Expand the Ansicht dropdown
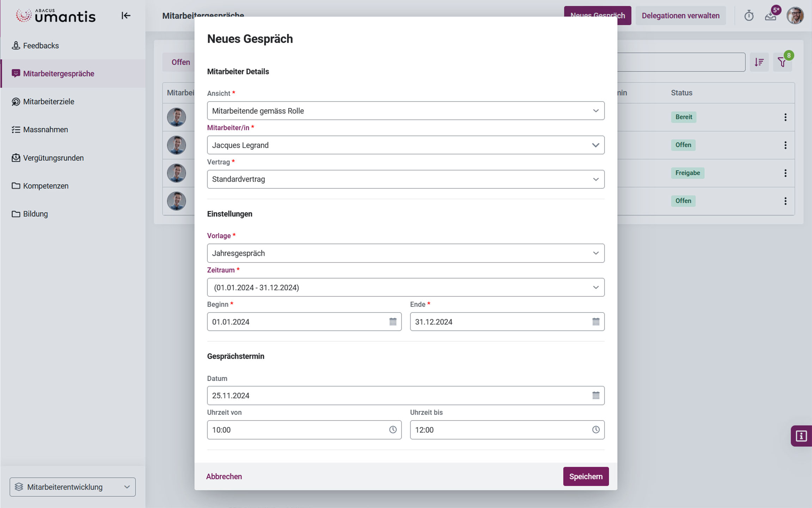Image resolution: width=812 pixels, height=508 pixels. pos(405,111)
